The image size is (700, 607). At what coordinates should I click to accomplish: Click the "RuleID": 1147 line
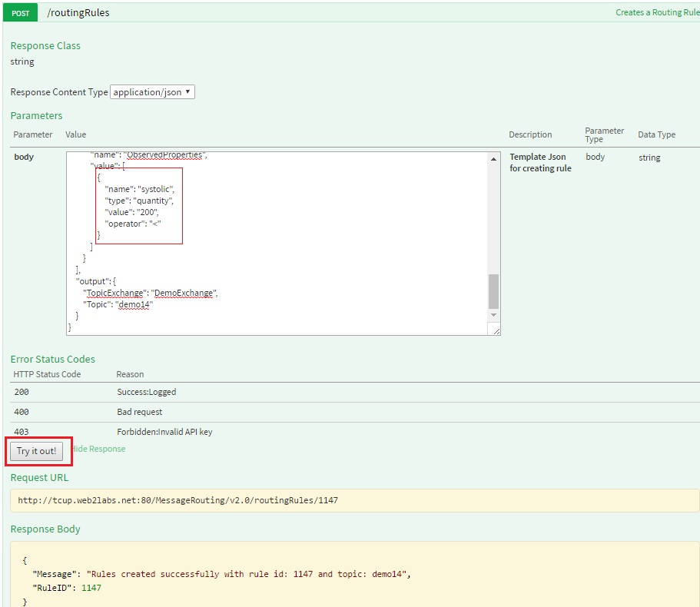point(67,589)
